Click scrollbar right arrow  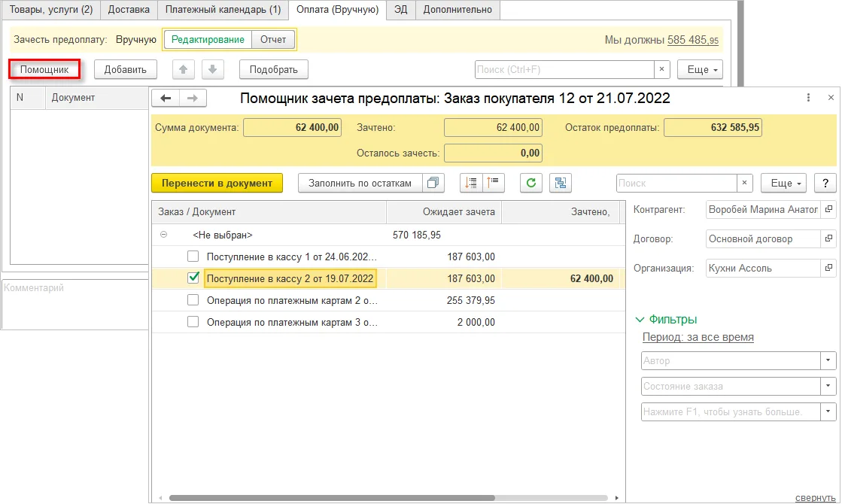point(616,498)
